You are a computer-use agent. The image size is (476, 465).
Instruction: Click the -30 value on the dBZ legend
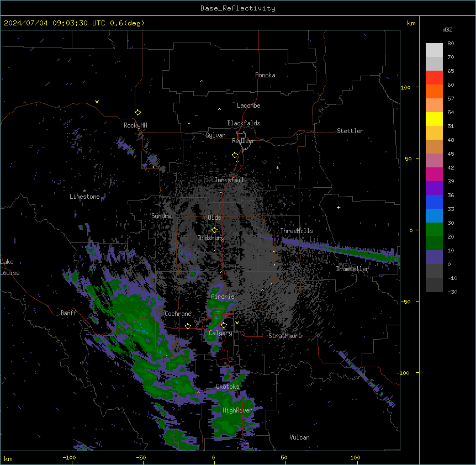click(x=452, y=292)
